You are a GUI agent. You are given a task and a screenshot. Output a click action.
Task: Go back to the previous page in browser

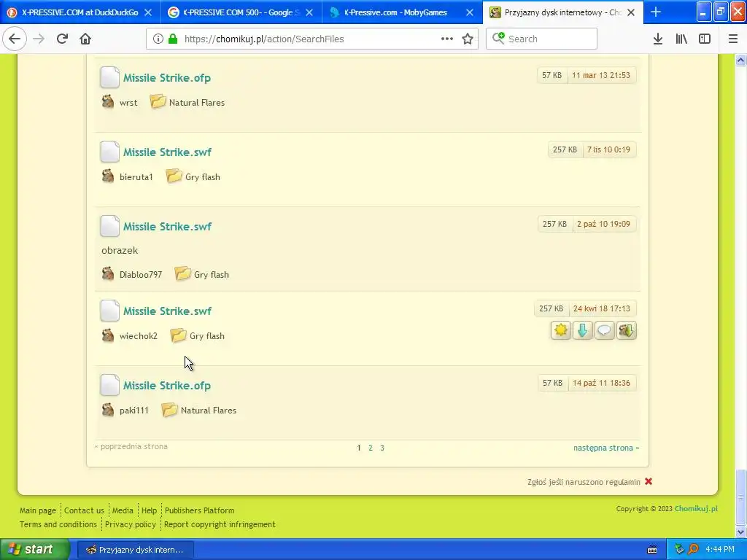pos(15,39)
